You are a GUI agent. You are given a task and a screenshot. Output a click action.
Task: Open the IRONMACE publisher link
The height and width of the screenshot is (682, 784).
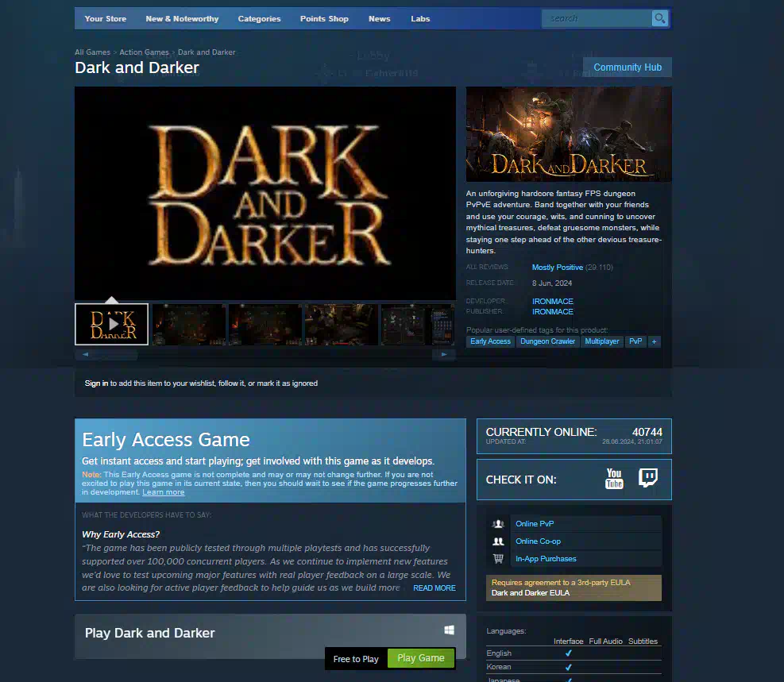(x=553, y=312)
